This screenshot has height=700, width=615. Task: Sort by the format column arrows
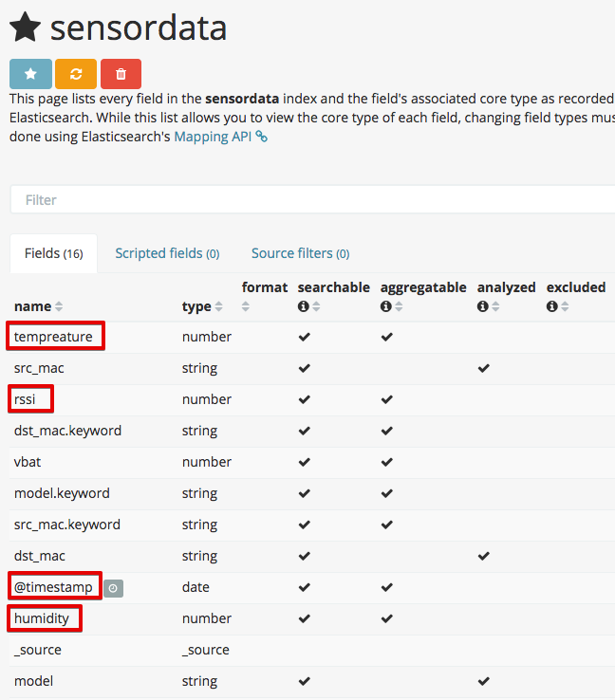click(x=246, y=306)
